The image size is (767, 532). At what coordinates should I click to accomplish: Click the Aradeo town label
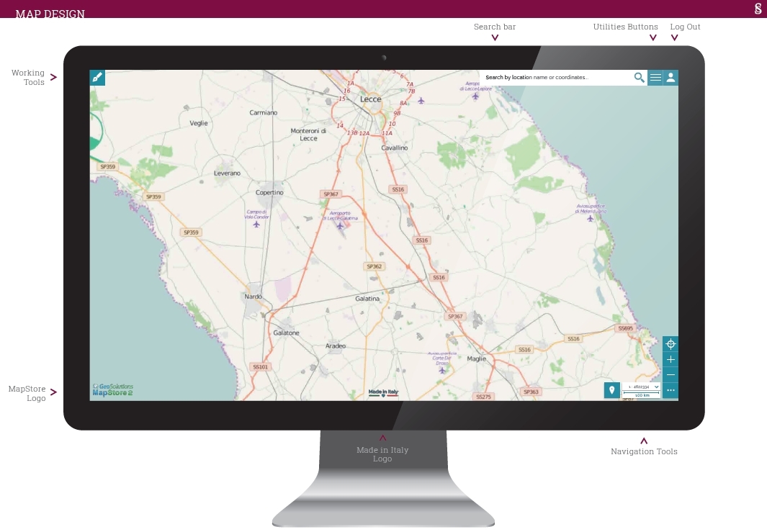pos(336,346)
